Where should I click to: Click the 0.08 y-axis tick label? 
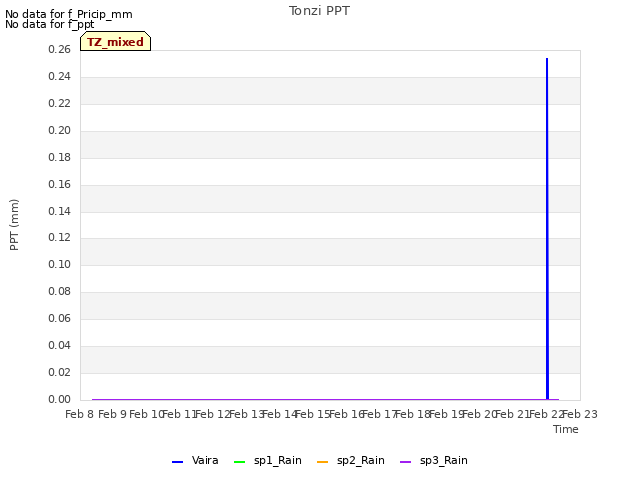point(60,291)
